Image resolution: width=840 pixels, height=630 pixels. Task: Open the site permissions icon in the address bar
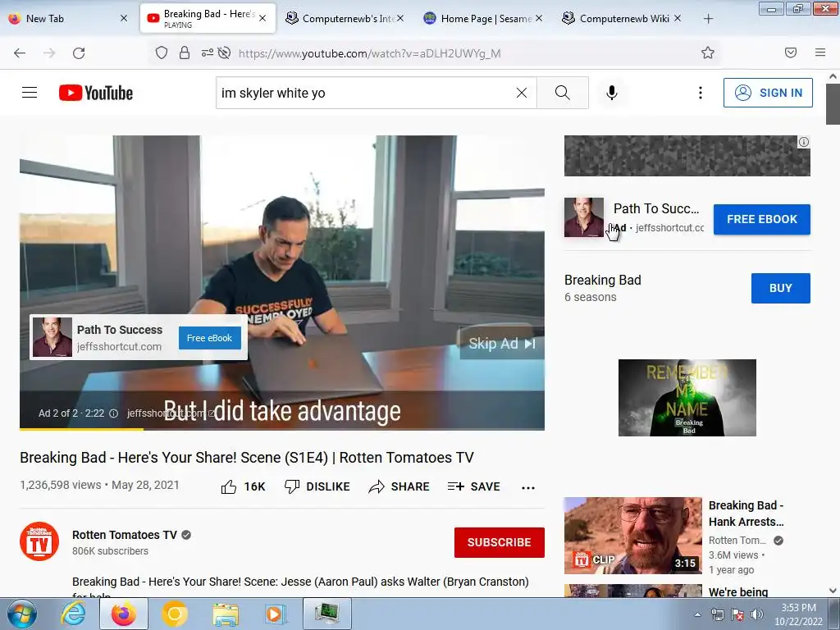tap(207, 53)
